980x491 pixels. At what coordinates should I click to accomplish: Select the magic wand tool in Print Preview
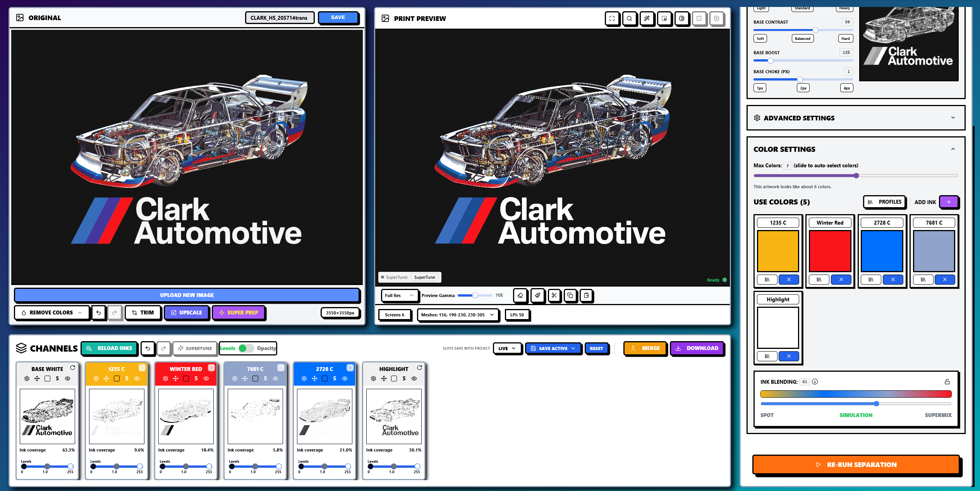(647, 19)
